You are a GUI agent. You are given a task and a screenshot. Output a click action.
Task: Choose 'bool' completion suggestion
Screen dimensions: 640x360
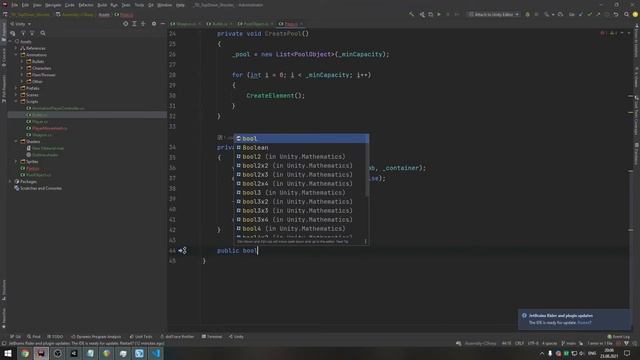[301, 139]
